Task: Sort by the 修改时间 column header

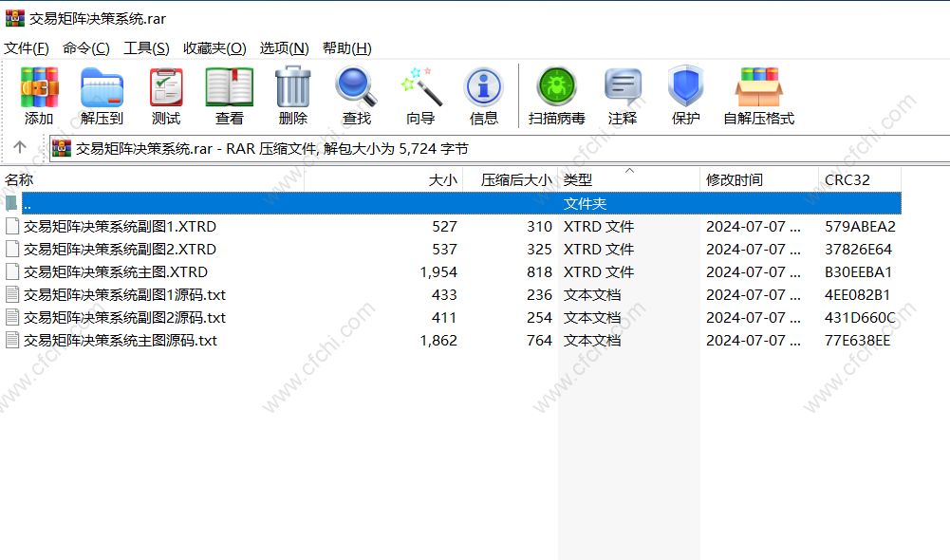Action: pos(759,180)
